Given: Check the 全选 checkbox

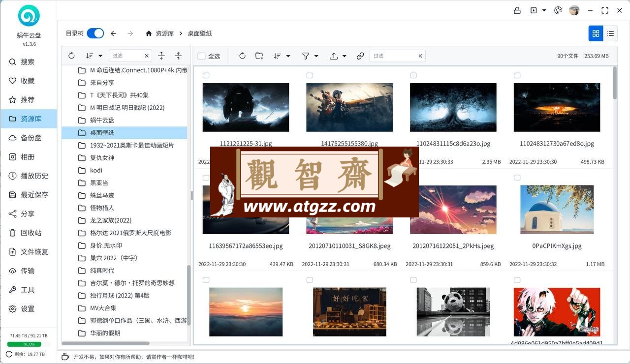Looking at the screenshot, I should click(x=201, y=56).
